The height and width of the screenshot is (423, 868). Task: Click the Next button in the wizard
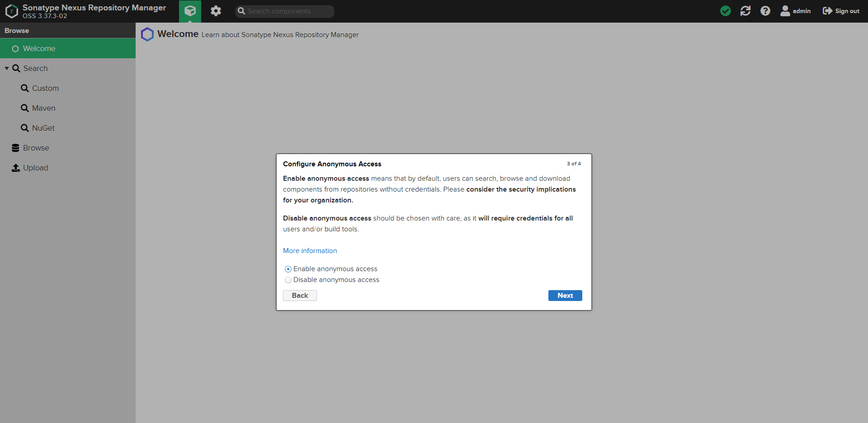pyautogui.click(x=565, y=296)
